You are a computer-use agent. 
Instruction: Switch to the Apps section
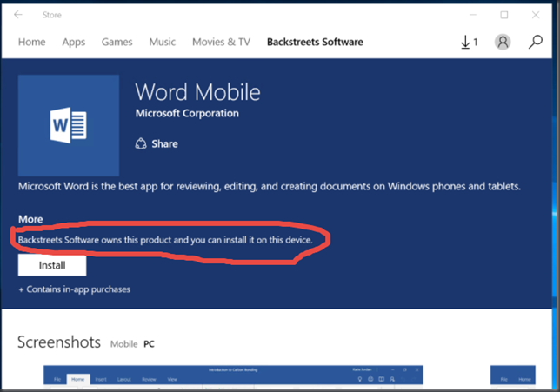(x=74, y=42)
